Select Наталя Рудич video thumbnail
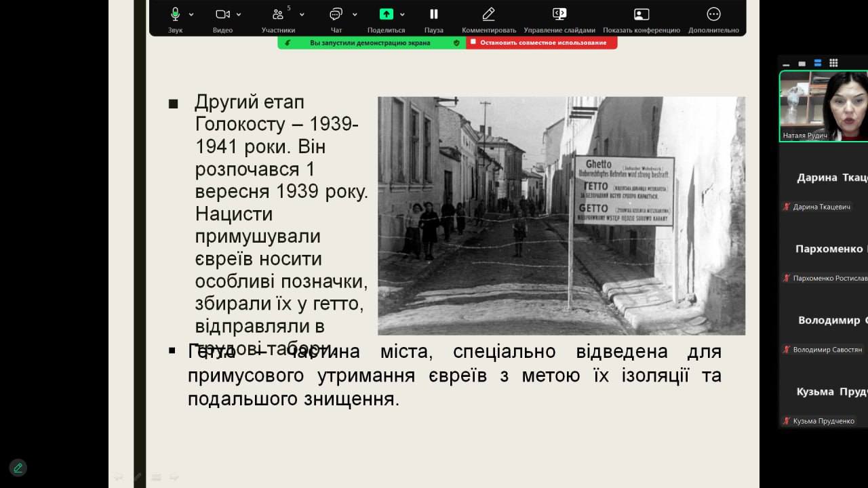 click(x=823, y=105)
